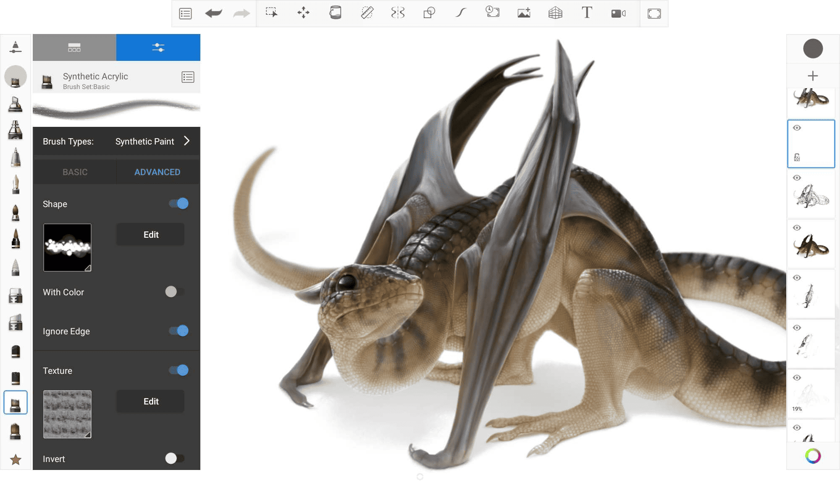Open the fill bucket tool
The height and width of the screenshot is (504, 840).
335,13
